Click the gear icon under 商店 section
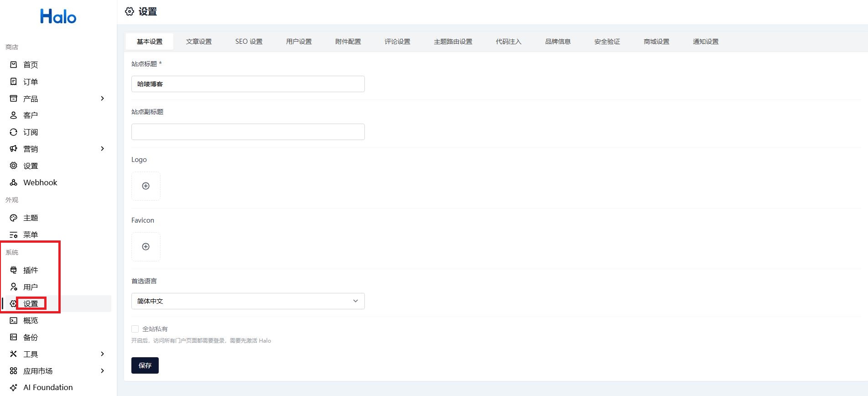The height and width of the screenshot is (396, 868). pyautogui.click(x=14, y=166)
